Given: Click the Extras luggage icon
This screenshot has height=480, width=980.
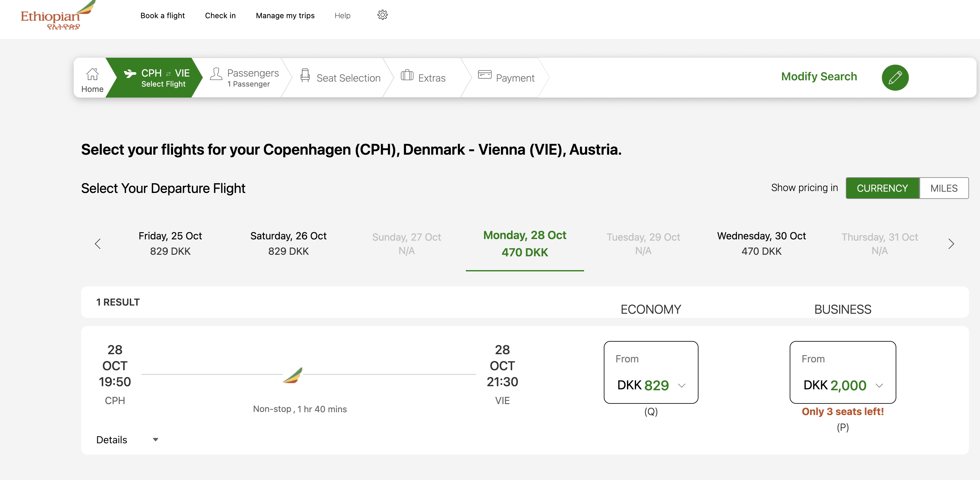Looking at the screenshot, I should [407, 75].
